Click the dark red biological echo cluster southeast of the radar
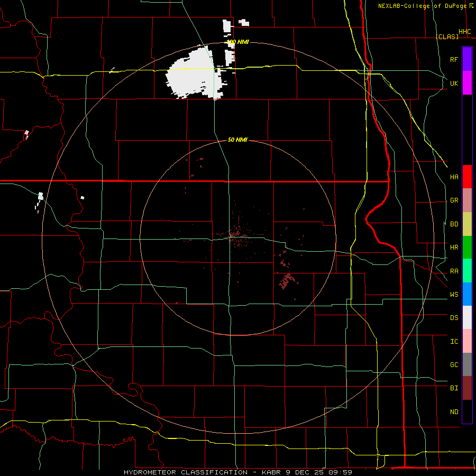This screenshot has height=476, width=476. click(x=286, y=281)
